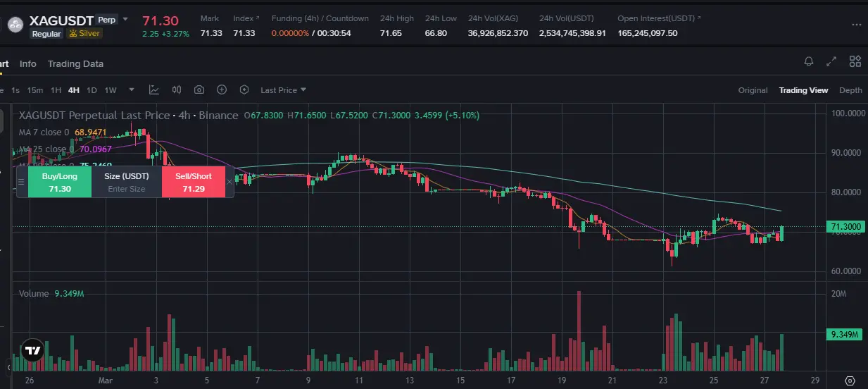Click the candlestick chart style icon
868x389 pixels.
(177, 89)
